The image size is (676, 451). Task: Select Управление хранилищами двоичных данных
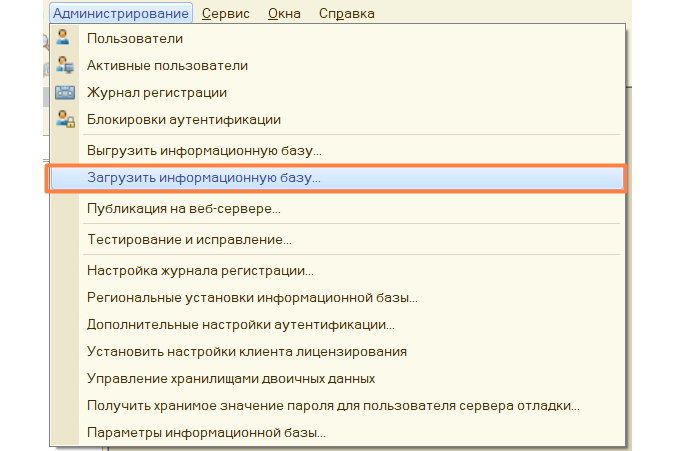coord(338,379)
